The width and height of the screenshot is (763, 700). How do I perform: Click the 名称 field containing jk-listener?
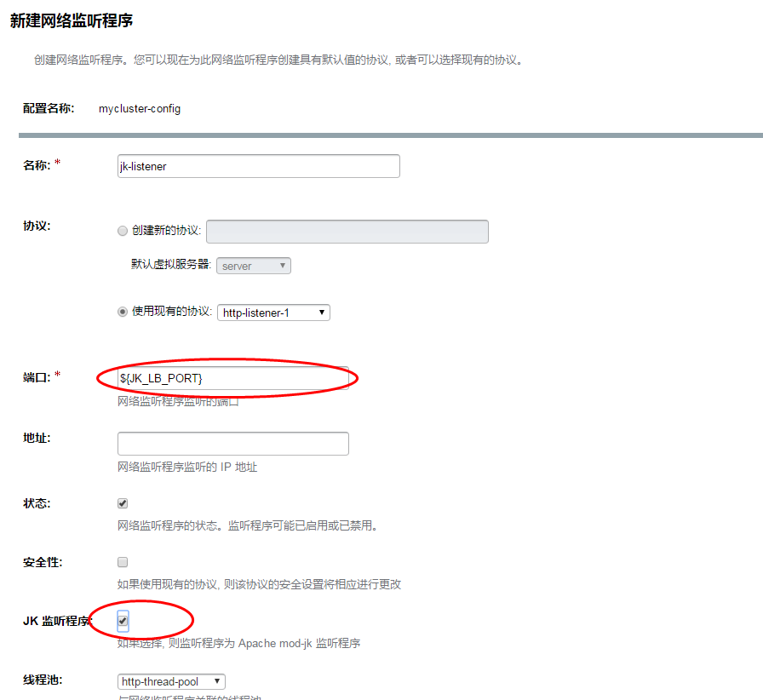258,166
